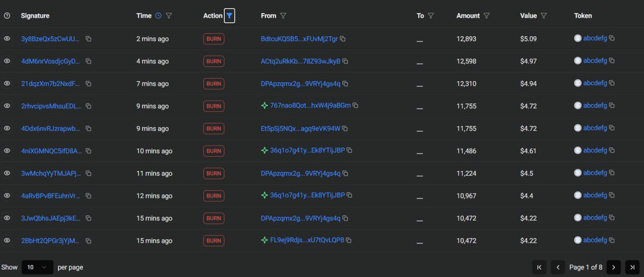Copy signature 4aRvBPvBFEuhnVr
Screen dimensions: 644x277
pos(89,196)
